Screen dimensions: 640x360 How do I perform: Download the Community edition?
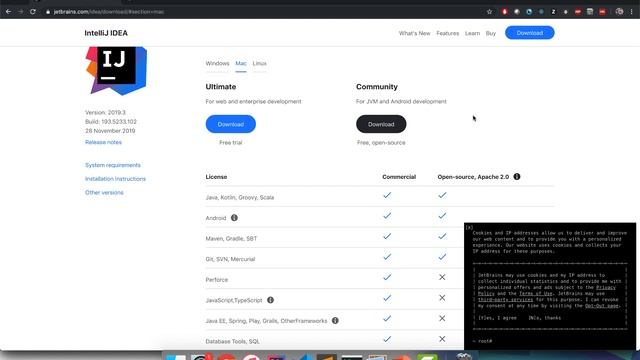[x=381, y=124]
